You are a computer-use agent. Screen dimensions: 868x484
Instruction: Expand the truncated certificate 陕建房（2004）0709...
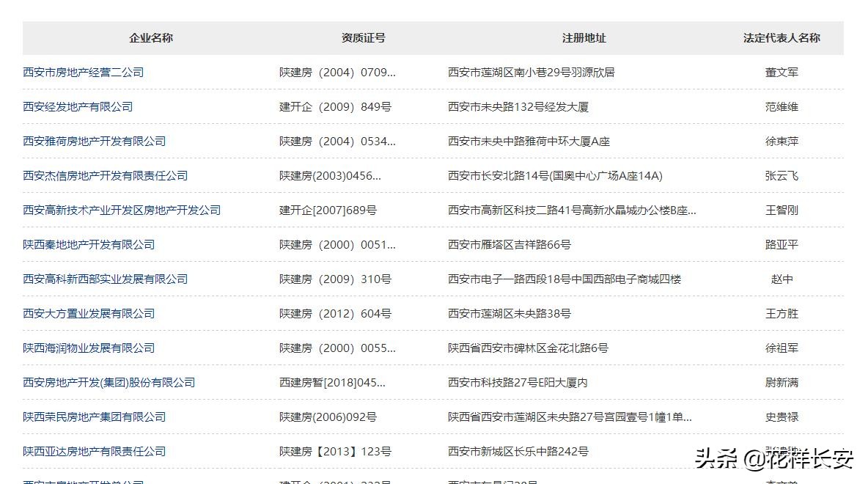point(337,72)
